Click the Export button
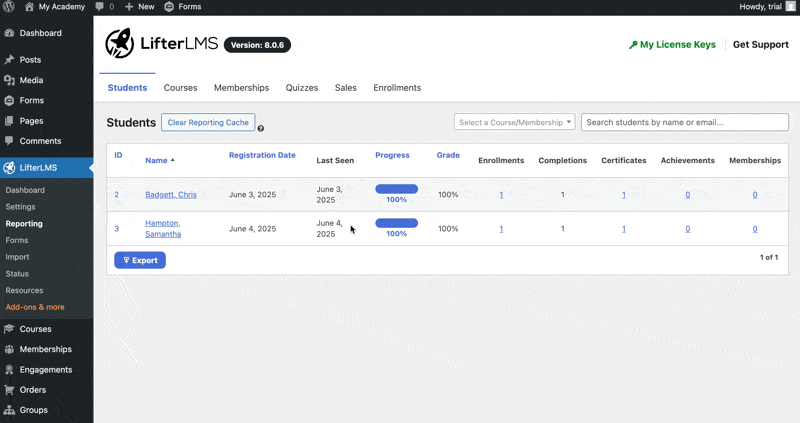800x423 pixels. 140,260
